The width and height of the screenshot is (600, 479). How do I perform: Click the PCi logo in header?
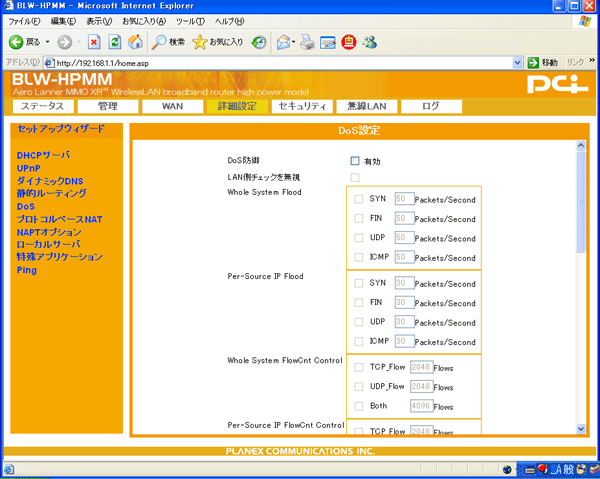coord(557,84)
